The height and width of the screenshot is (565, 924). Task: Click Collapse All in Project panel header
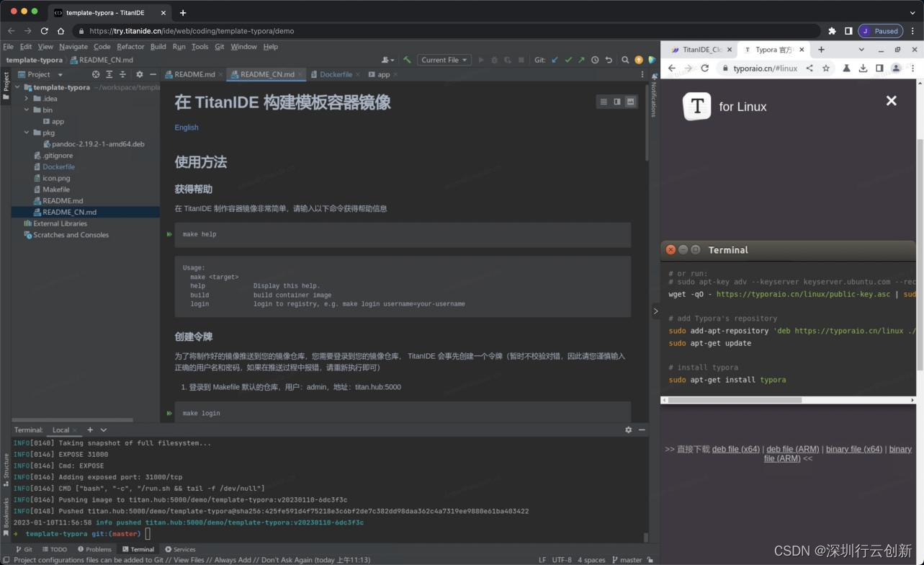(x=122, y=74)
